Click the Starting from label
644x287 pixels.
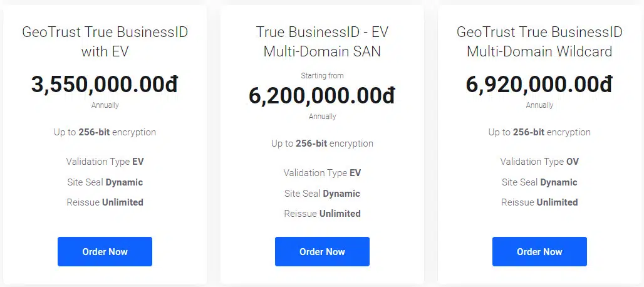coord(322,76)
